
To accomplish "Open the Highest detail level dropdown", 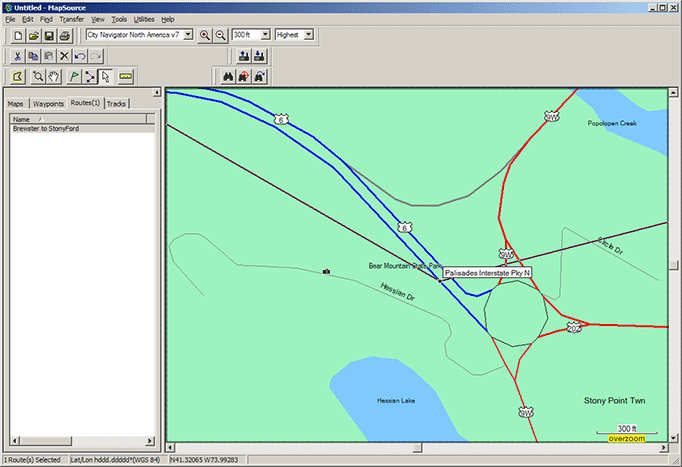I will [308, 35].
